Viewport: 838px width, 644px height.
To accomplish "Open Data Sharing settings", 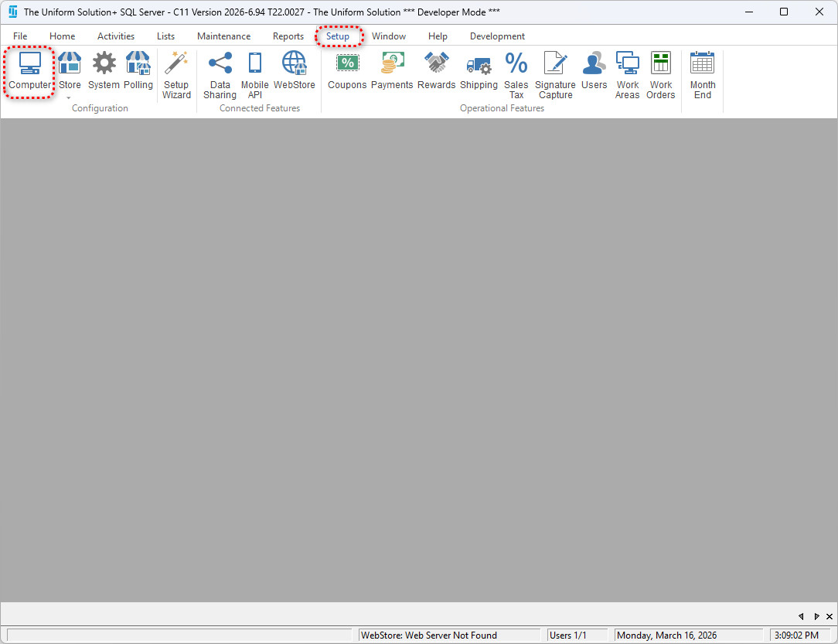I will [x=220, y=75].
